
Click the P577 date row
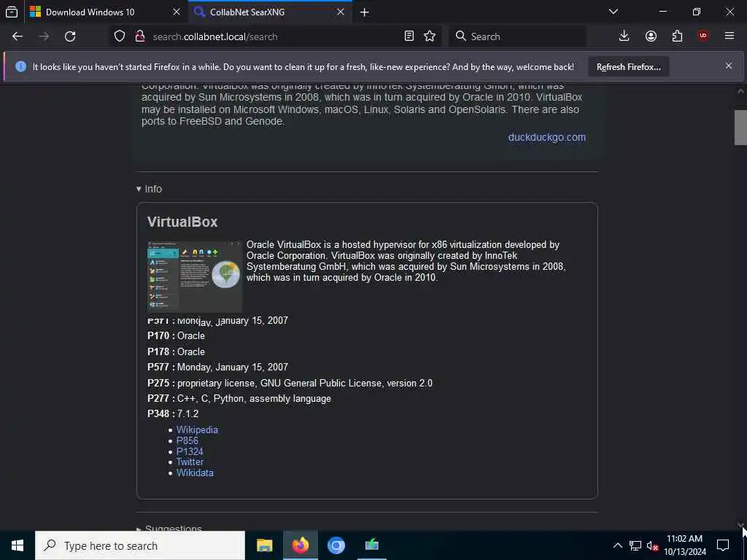tap(217, 367)
